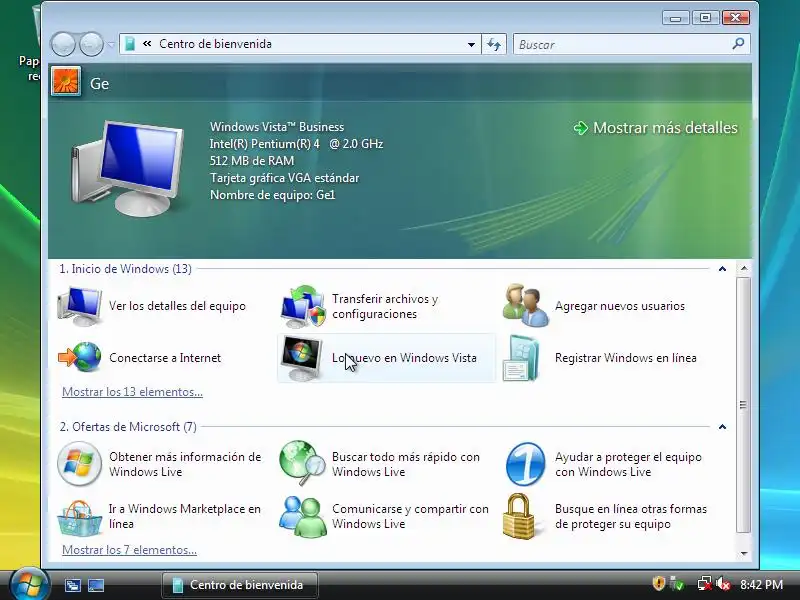This screenshot has height=600, width=800.
Task: Open Ver los detalles del equipo icon
Action: (79, 306)
